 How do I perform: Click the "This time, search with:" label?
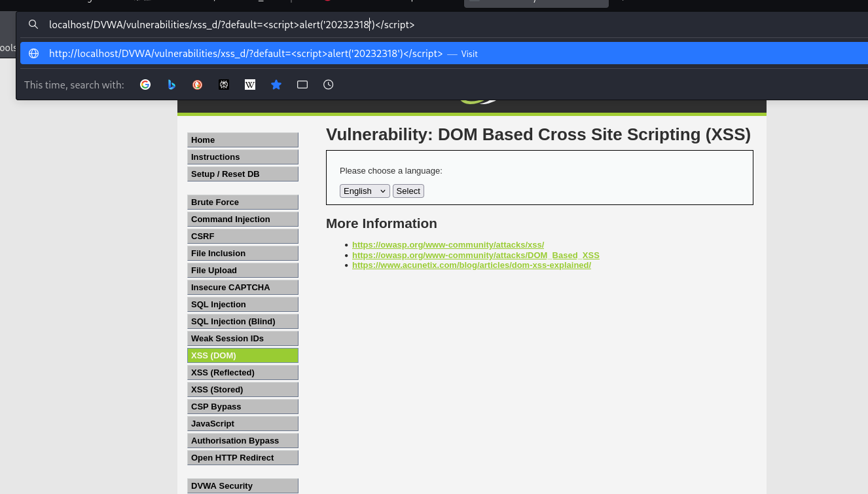[x=74, y=85]
